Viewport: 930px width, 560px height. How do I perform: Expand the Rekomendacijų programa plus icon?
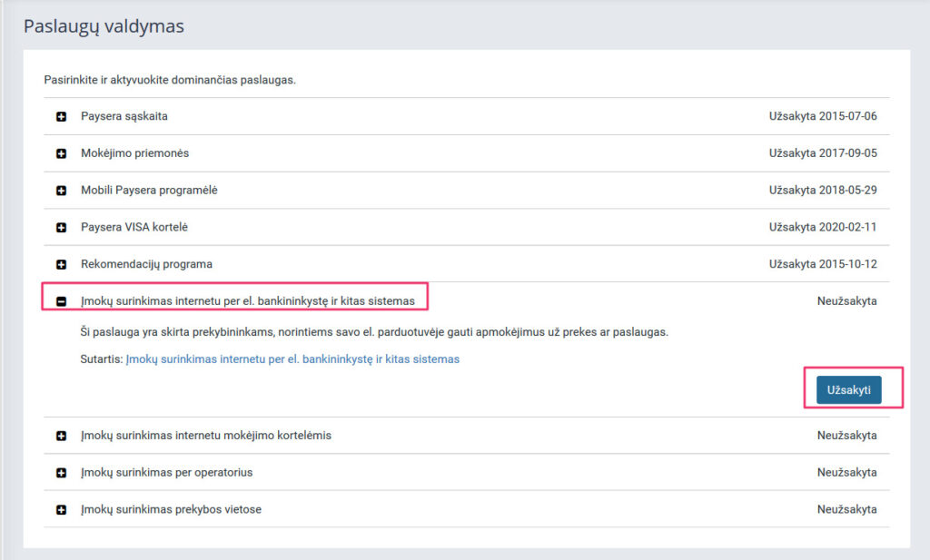pyautogui.click(x=61, y=264)
